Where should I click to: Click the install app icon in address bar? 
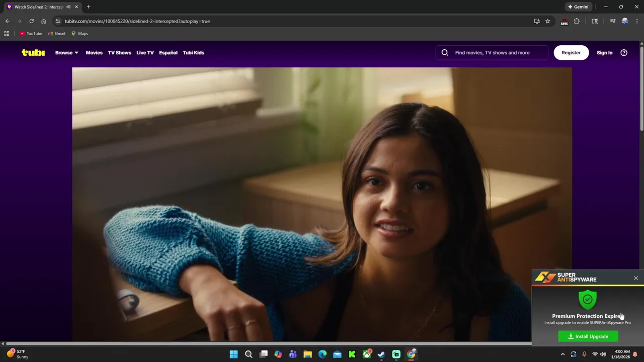click(x=537, y=21)
